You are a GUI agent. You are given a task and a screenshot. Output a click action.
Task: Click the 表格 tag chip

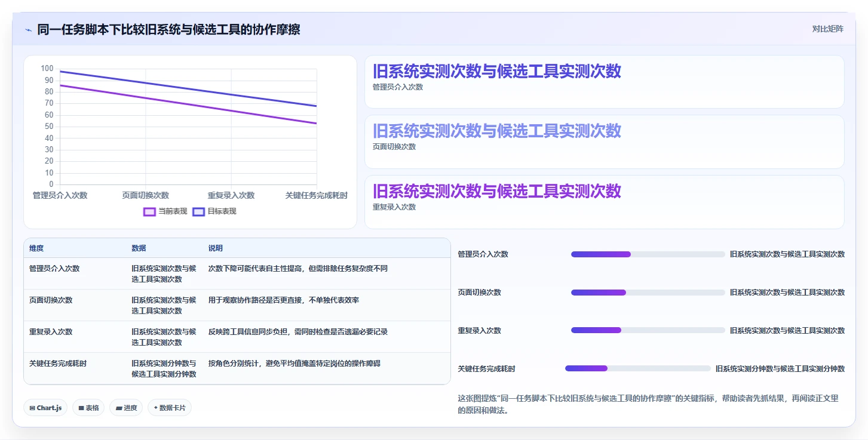click(88, 408)
